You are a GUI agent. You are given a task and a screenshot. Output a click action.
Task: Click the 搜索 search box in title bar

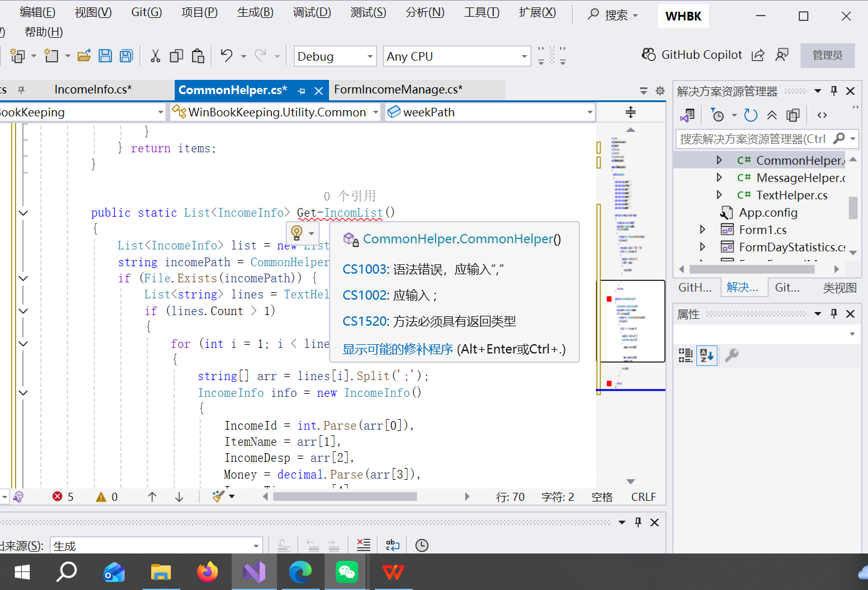[x=613, y=14]
